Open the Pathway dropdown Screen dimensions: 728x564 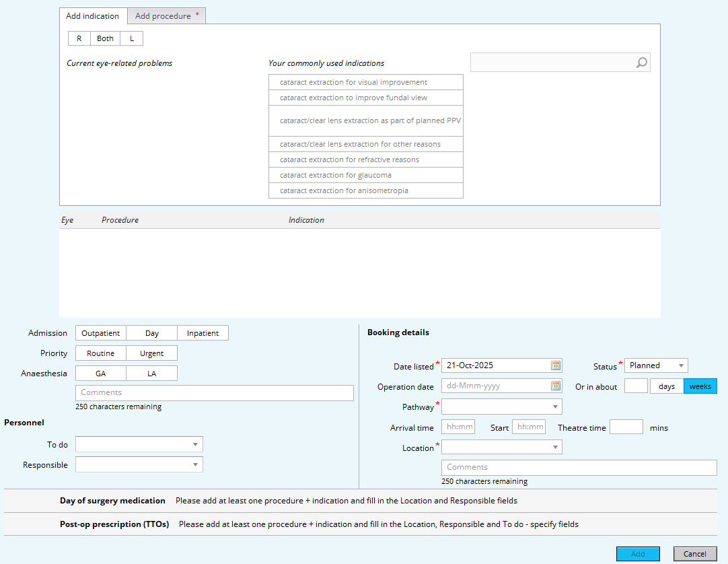click(501, 407)
